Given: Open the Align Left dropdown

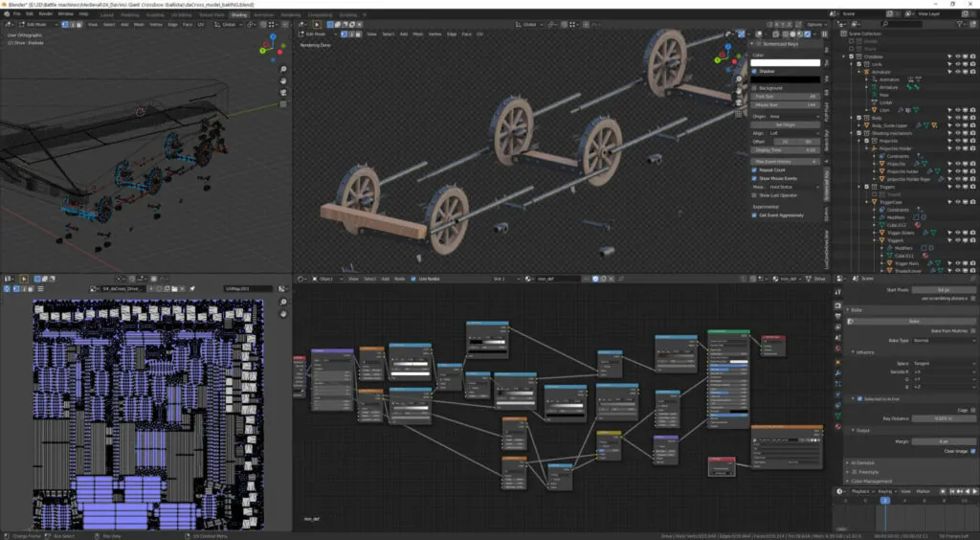Looking at the screenshot, I should tap(794, 133).
